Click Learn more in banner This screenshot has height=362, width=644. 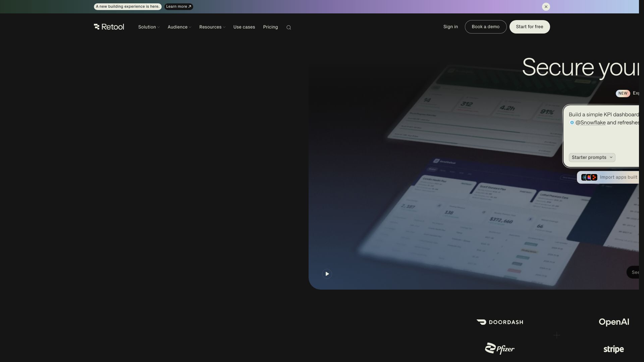point(179,7)
